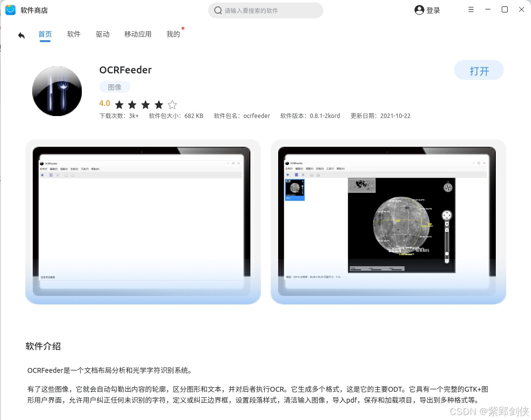Click the 更新日期: 2021-10-22 text
531x420 pixels.
point(380,116)
